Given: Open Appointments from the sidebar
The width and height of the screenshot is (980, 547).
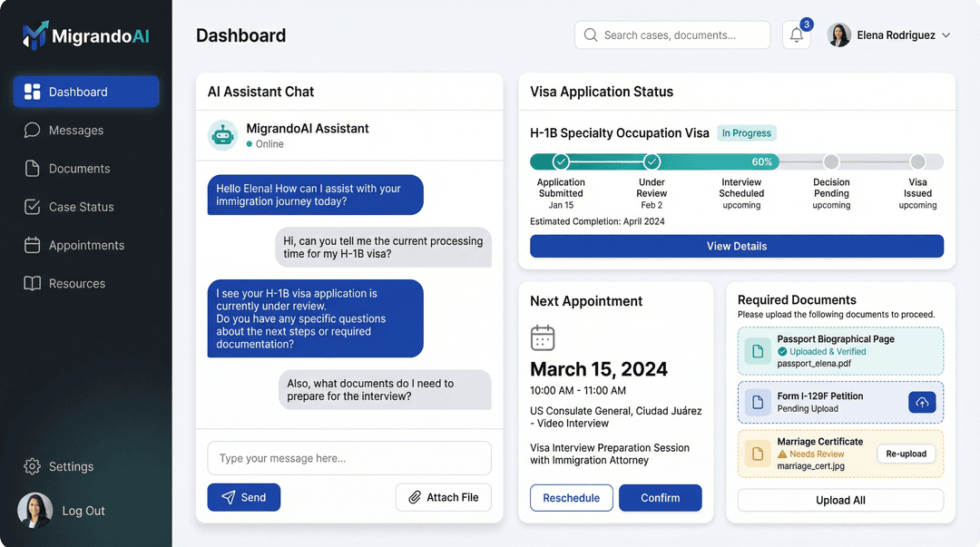Looking at the screenshot, I should point(77,245).
